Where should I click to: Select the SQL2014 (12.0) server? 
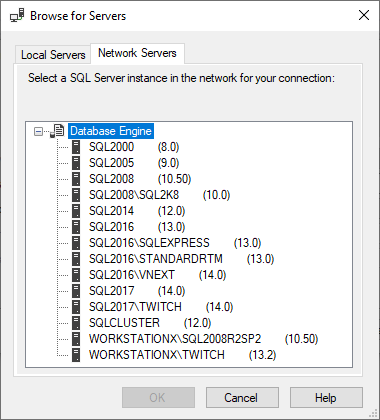click(137, 211)
